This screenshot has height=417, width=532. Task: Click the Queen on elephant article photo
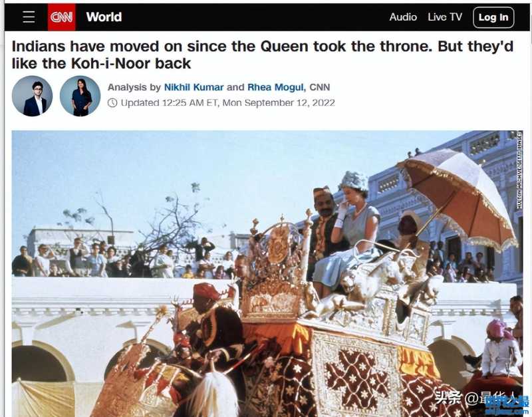tap(267, 273)
